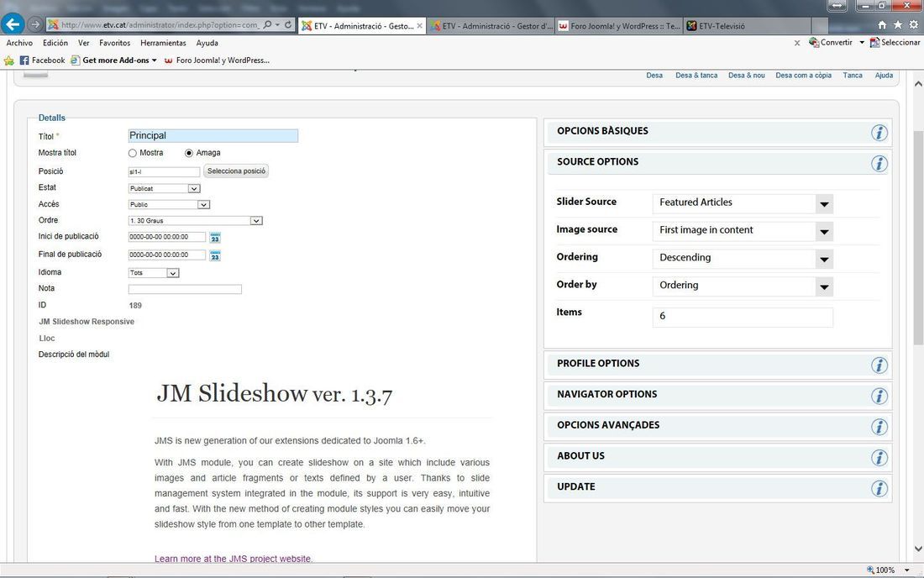Open the Favoritos menu
Screen dimensions: 924x578
pyautogui.click(x=115, y=43)
